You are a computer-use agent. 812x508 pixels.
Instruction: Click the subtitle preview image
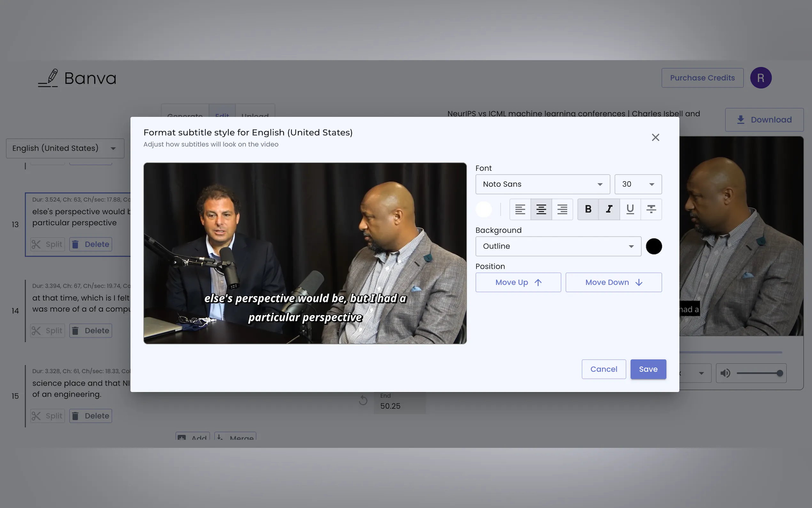[x=305, y=253]
